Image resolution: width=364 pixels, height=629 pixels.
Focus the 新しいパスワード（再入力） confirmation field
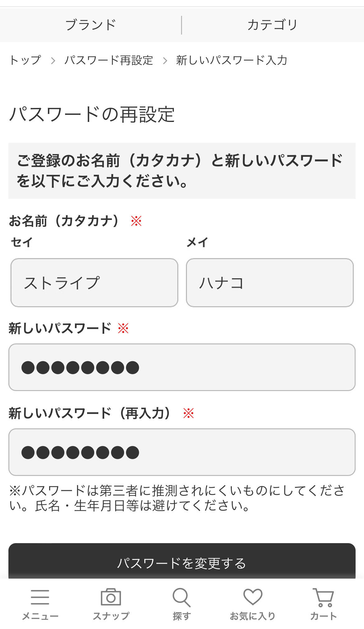(x=182, y=452)
